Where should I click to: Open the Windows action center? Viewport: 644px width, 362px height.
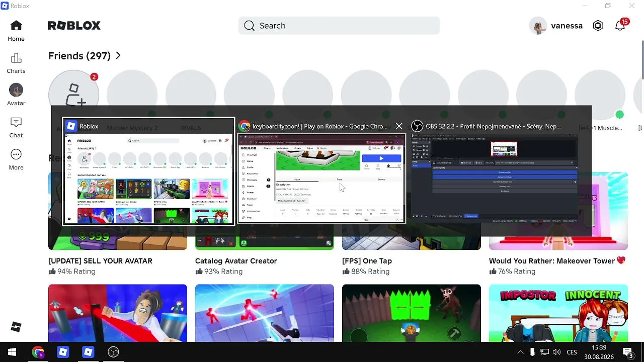coord(628,352)
